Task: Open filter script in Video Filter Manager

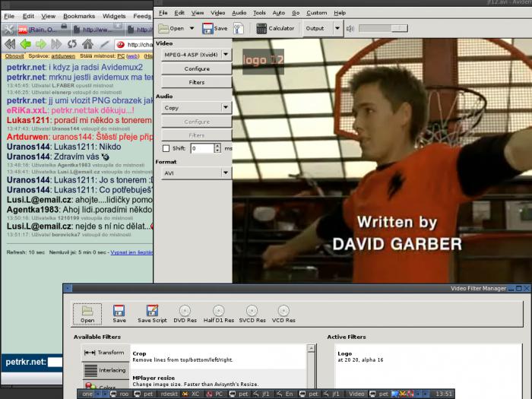Action: 87,314
